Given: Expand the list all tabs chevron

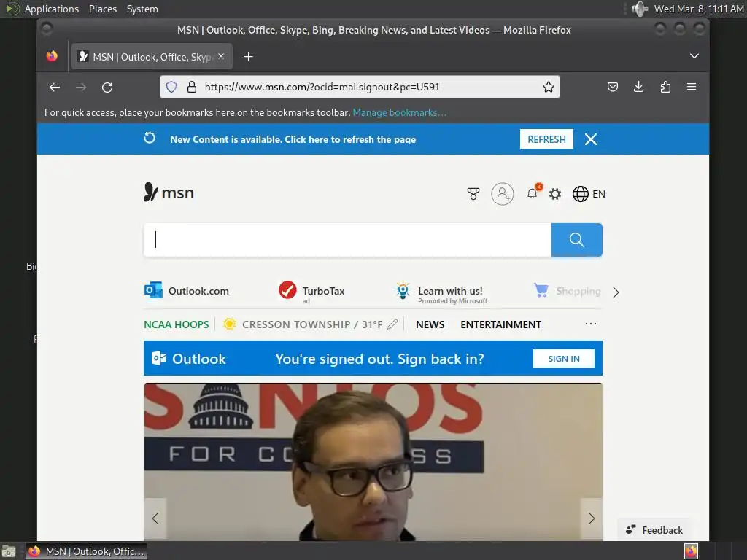Looking at the screenshot, I should click(x=694, y=56).
